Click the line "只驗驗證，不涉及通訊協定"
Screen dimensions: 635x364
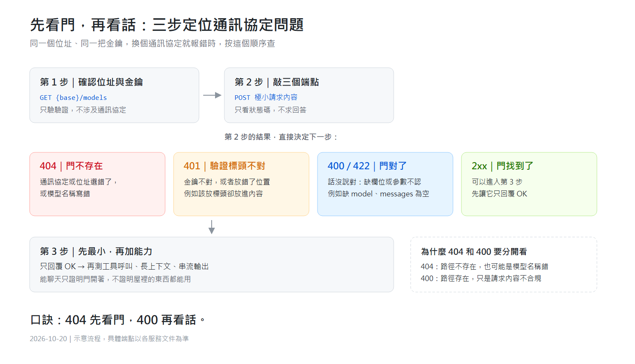coord(83,110)
